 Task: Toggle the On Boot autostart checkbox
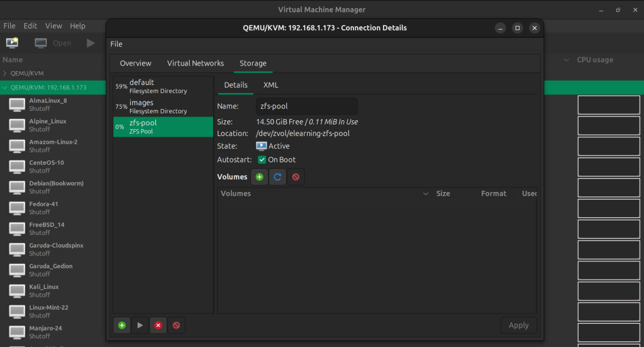click(x=262, y=159)
